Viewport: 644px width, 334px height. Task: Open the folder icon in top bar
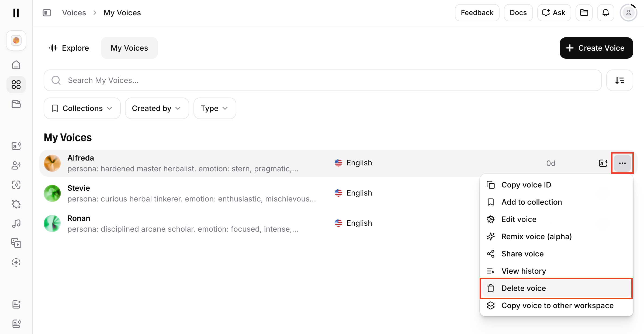tap(584, 13)
